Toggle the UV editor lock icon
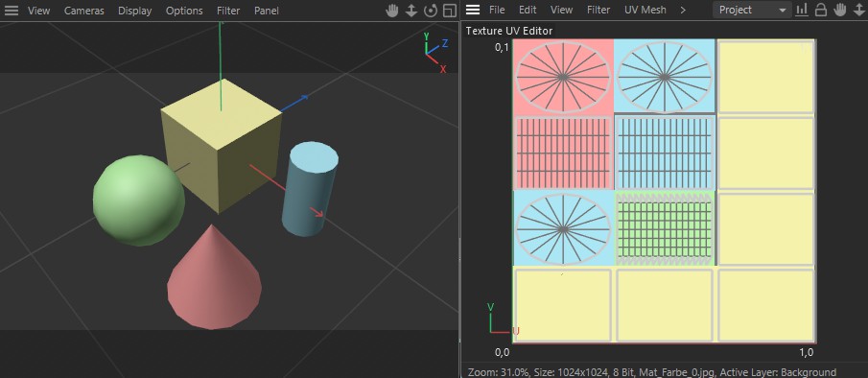Image resolution: width=868 pixels, height=378 pixels. 821,10
